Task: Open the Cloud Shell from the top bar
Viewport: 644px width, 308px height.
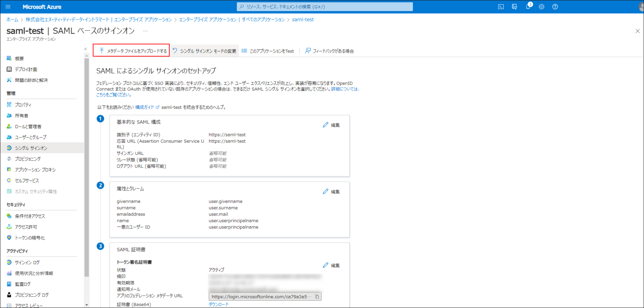Action: tap(501, 6)
